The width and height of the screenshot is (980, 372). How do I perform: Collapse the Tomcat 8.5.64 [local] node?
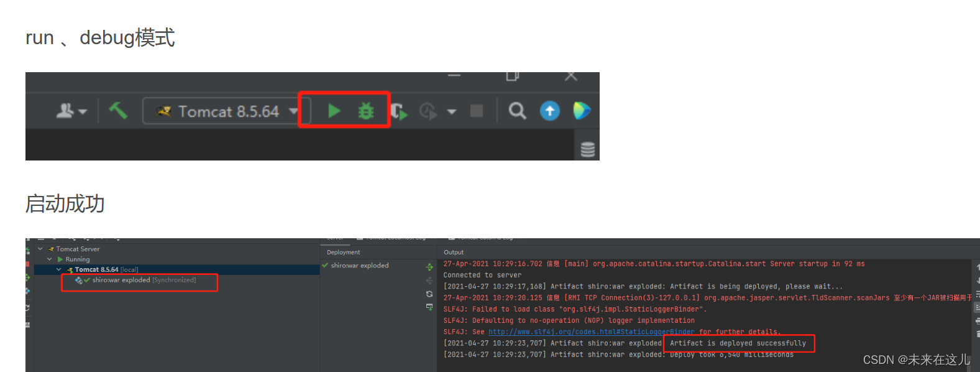click(x=59, y=269)
